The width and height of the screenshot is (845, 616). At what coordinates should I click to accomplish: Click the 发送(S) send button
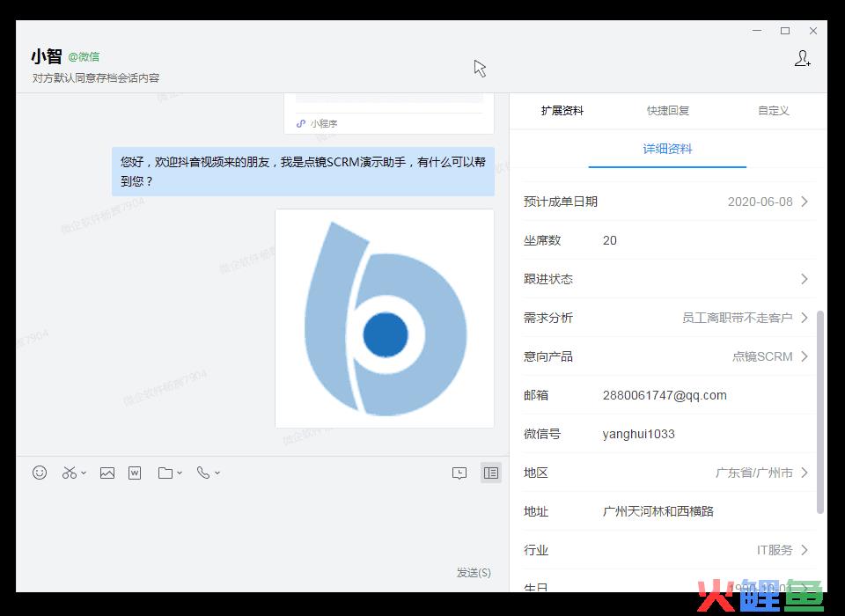(x=474, y=572)
